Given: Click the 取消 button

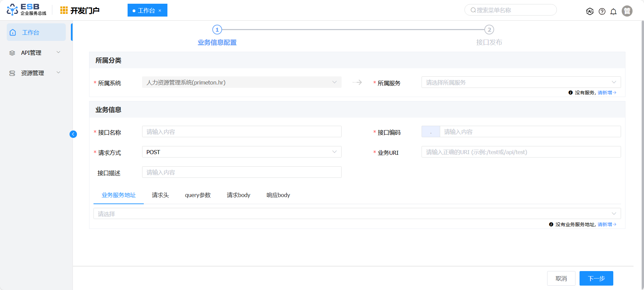Looking at the screenshot, I should pos(561,278).
